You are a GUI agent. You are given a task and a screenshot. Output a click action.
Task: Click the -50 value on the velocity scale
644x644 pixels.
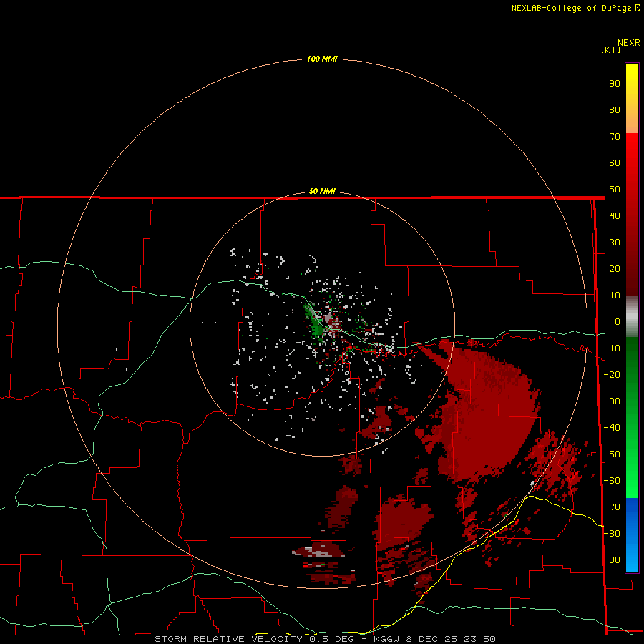pyautogui.click(x=612, y=454)
